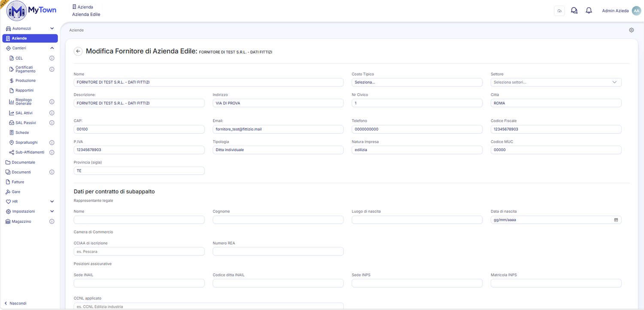
Task: Open the chat messages icon
Action: (574, 11)
